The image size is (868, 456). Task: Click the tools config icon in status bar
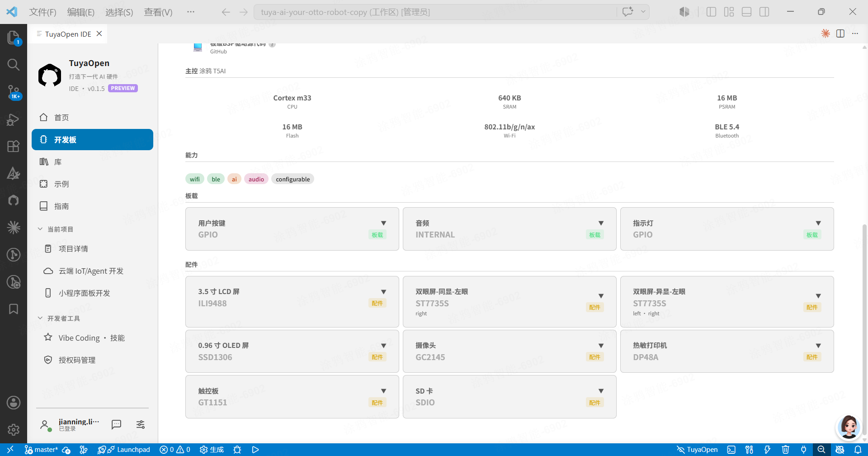pos(750,450)
